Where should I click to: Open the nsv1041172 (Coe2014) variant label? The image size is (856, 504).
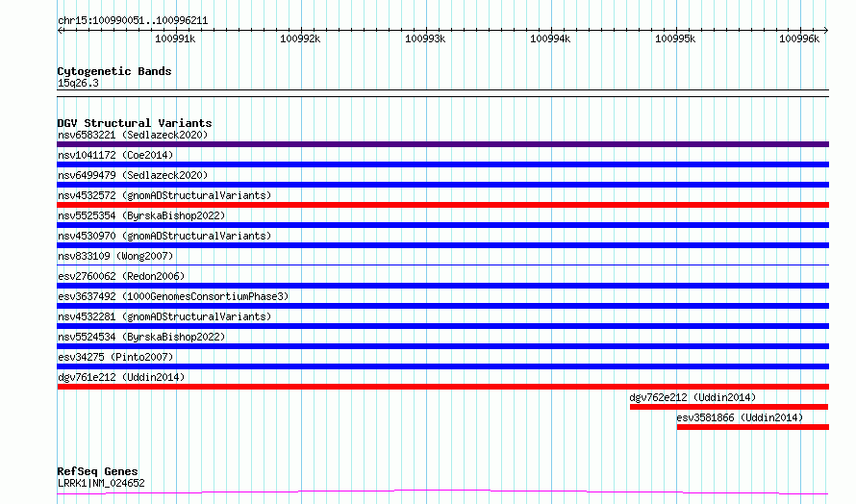point(115,155)
